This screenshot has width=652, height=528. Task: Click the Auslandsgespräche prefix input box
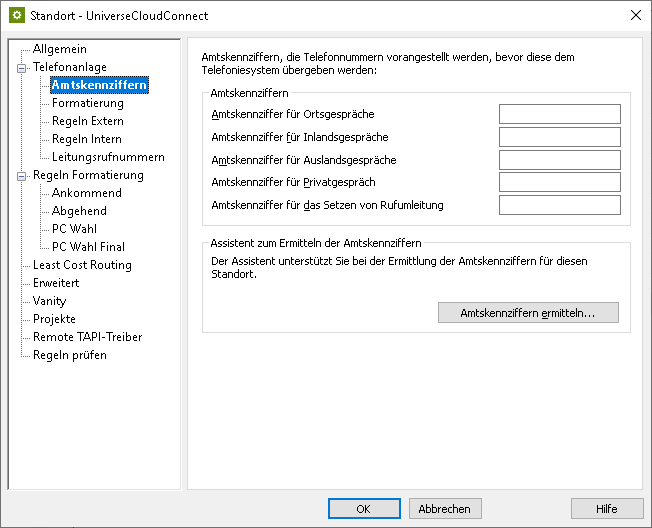(559, 160)
